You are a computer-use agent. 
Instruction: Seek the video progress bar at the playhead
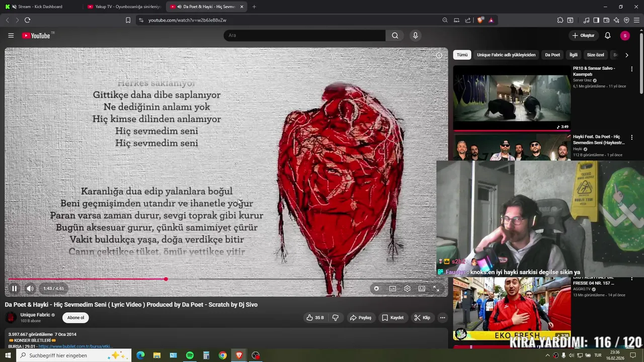click(166, 279)
